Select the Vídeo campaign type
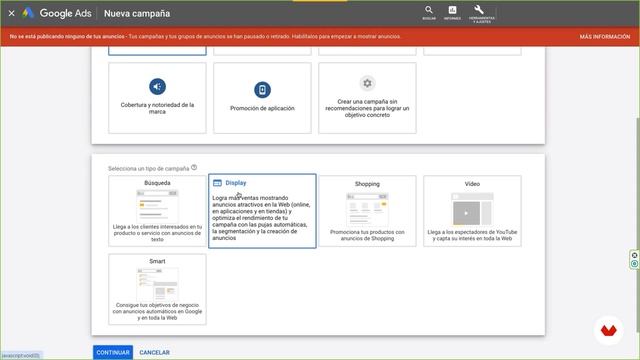Screen dimensions: 640x360 pyautogui.click(x=472, y=211)
